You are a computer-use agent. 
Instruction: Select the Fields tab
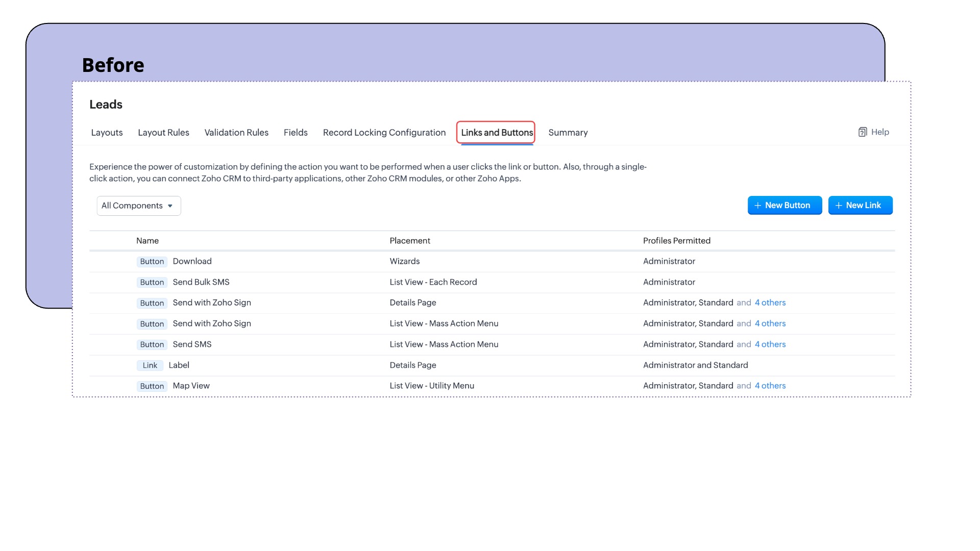296,133
